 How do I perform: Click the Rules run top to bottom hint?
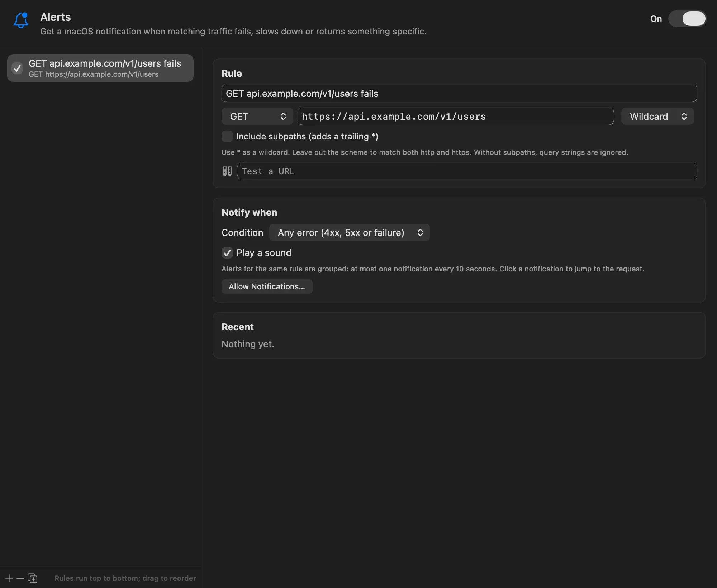125,578
